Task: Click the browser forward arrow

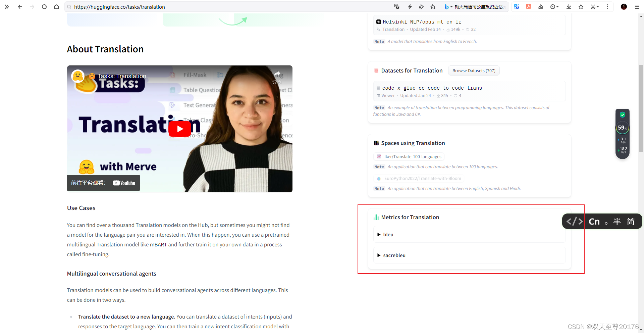Action: click(x=32, y=7)
